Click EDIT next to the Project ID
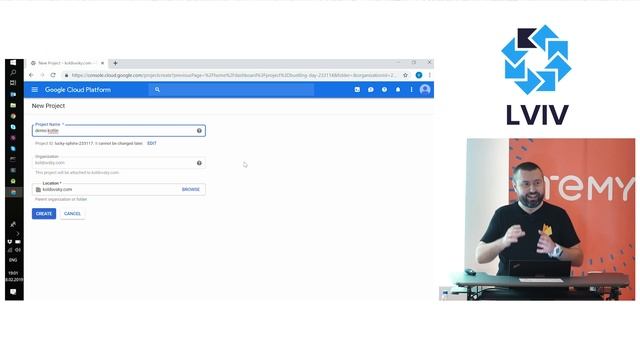Viewport: 640px width, 360px height. 152,143
